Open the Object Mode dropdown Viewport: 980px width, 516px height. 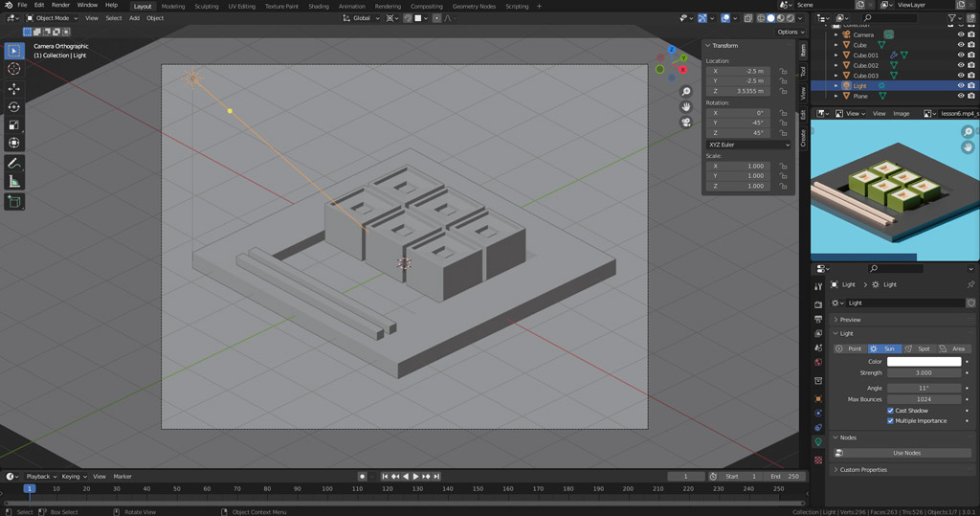pos(52,18)
